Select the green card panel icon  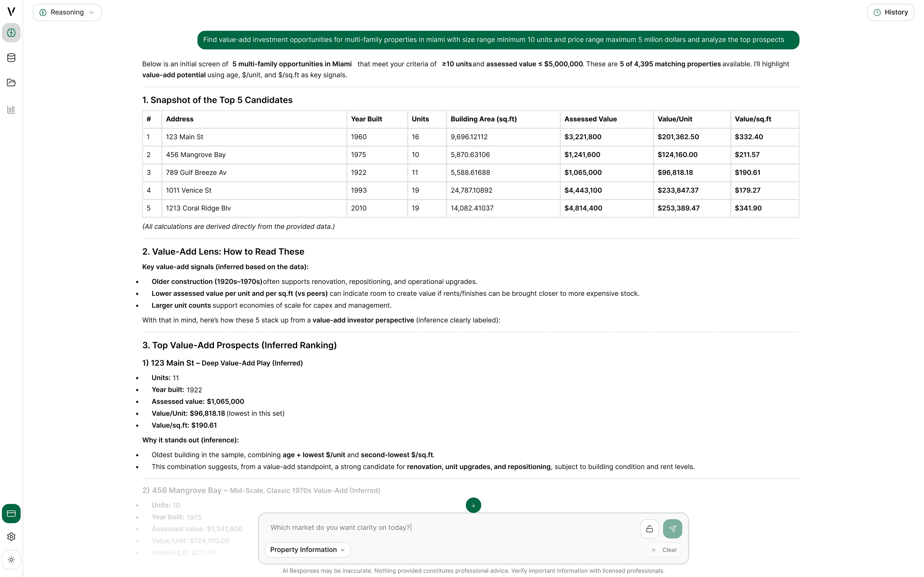[11, 513]
